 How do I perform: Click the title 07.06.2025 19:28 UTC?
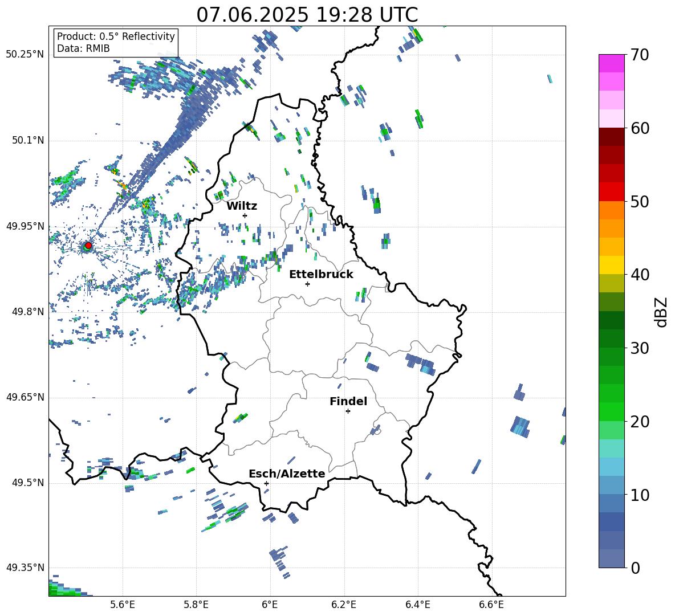307,15
